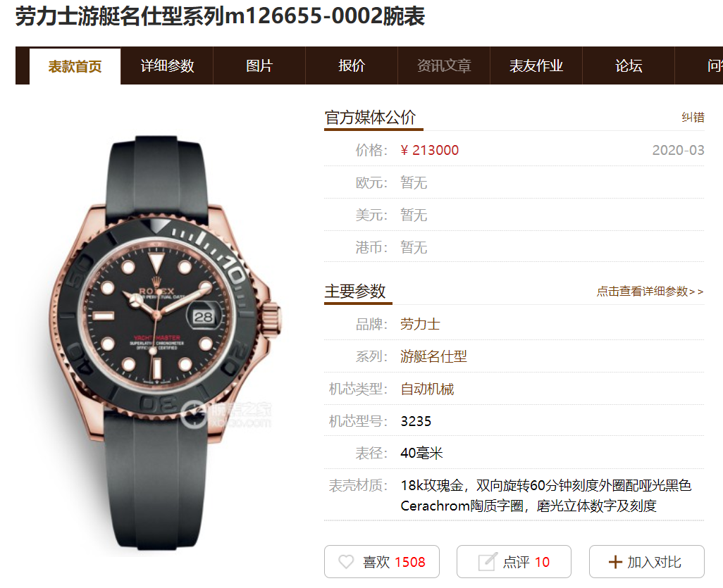Open the 资讯文章 tab

[443, 66]
